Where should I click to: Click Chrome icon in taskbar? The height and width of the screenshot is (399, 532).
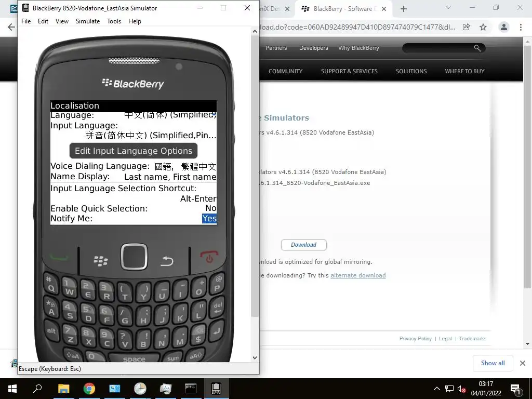(x=89, y=389)
